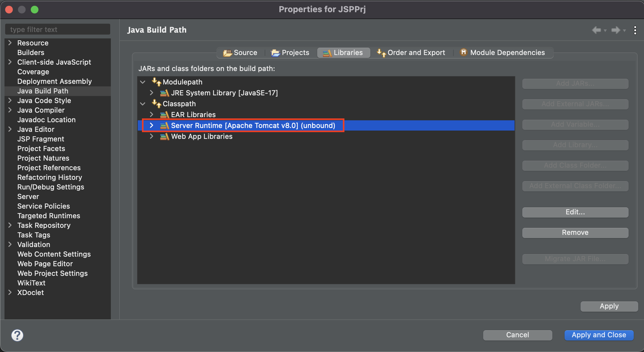Expand the Server Runtime Apache Tomcat entry
The width and height of the screenshot is (644, 352).
(x=152, y=125)
